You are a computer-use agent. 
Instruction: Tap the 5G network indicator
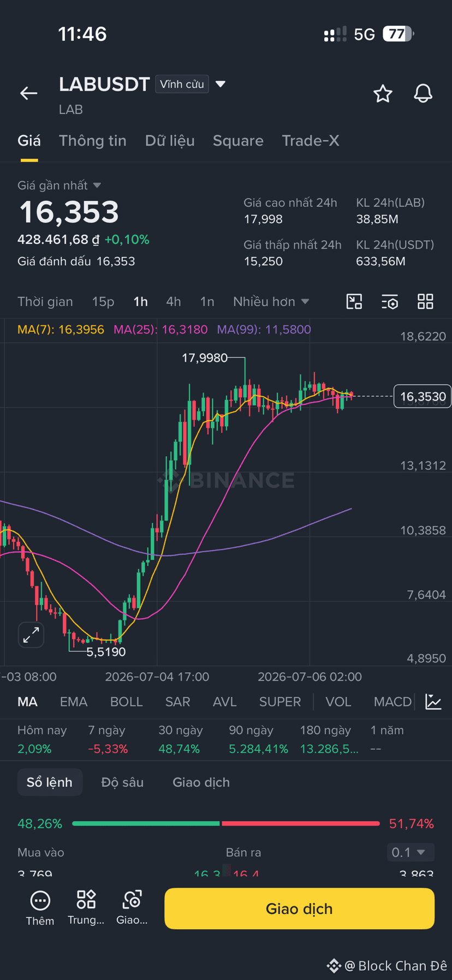(x=364, y=34)
